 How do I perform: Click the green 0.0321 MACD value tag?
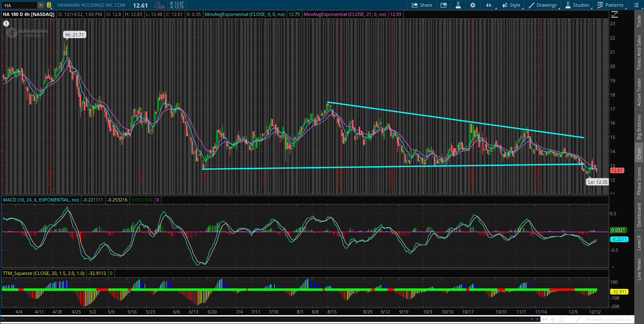[x=618, y=230]
